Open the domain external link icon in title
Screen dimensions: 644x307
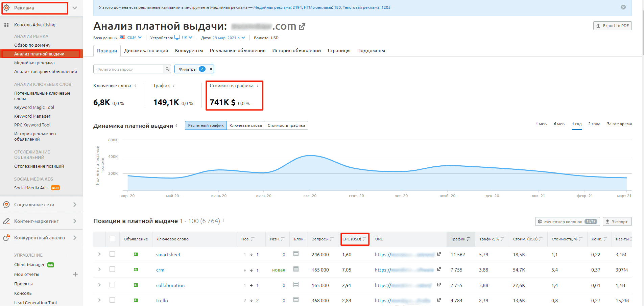click(x=302, y=26)
